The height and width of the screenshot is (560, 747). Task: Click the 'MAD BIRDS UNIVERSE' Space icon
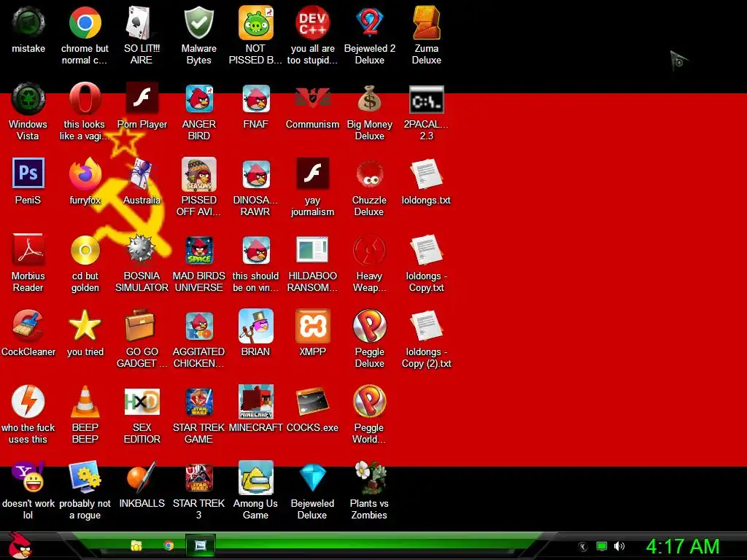click(x=198, y=249)
